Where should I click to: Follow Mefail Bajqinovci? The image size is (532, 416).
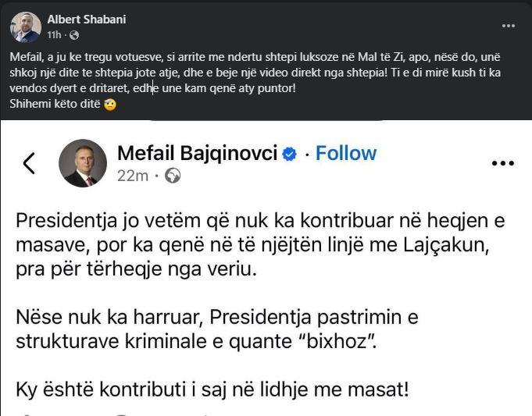346,153
